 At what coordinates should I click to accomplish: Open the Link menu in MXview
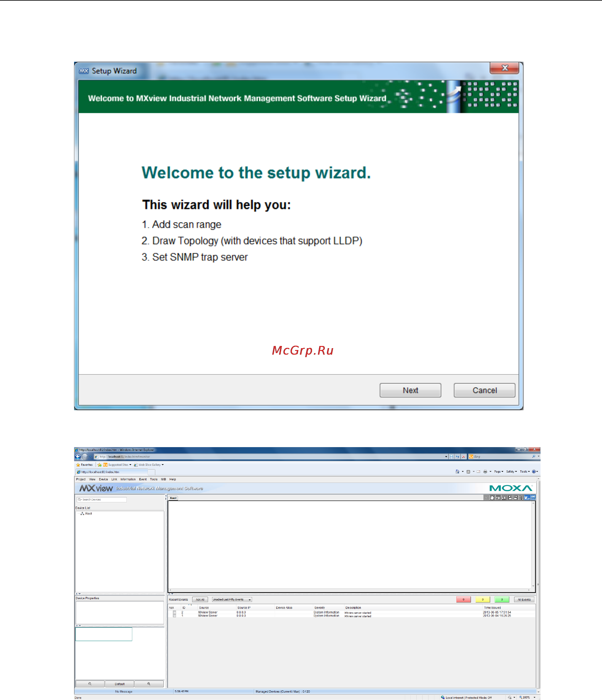(x=114, y=479)
